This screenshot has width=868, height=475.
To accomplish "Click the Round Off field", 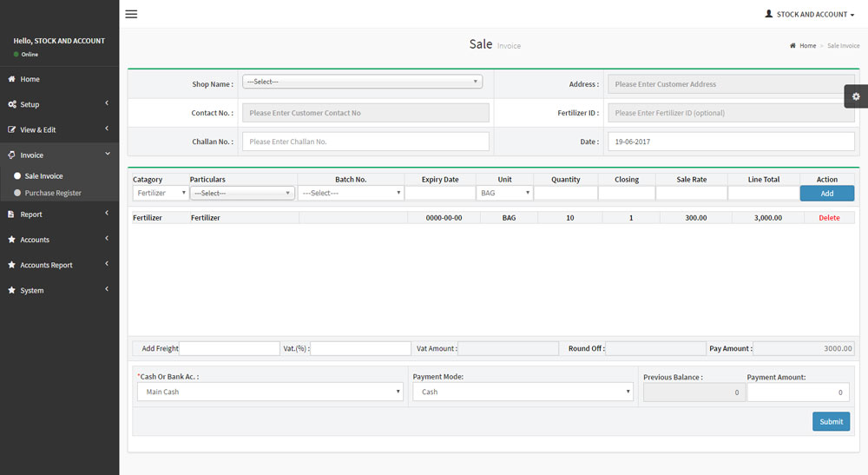I will [656, 348].
